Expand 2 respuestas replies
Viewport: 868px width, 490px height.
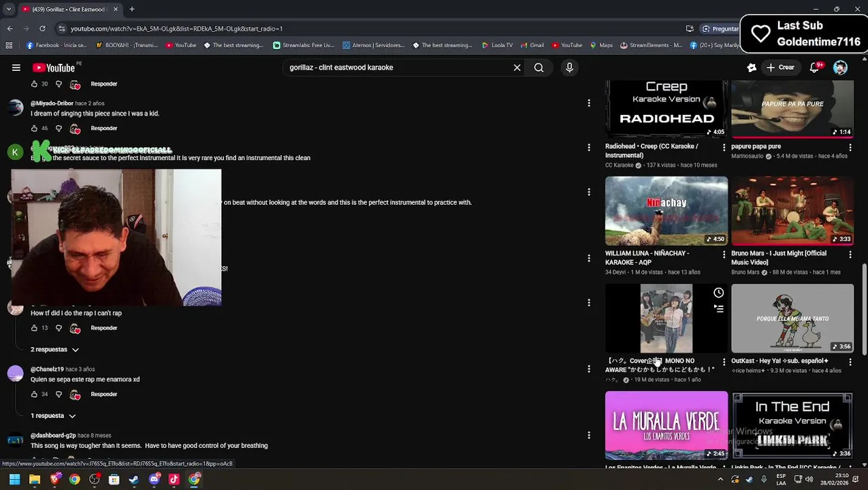[x=54, y=349]
